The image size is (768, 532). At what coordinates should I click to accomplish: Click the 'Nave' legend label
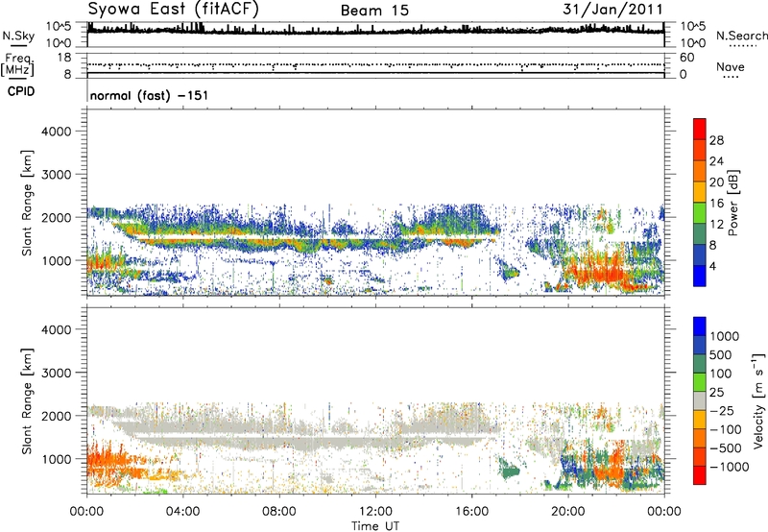click(731, 66)
